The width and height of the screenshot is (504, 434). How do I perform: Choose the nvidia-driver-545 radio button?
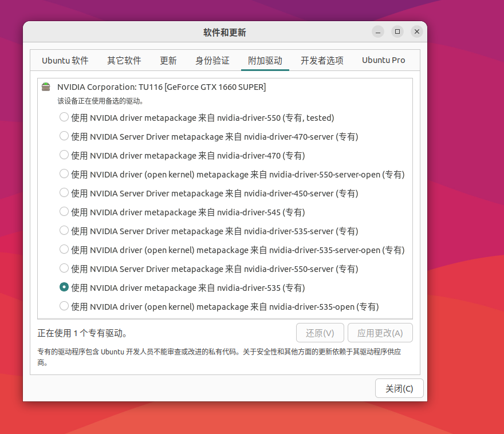tap(64, 212)
